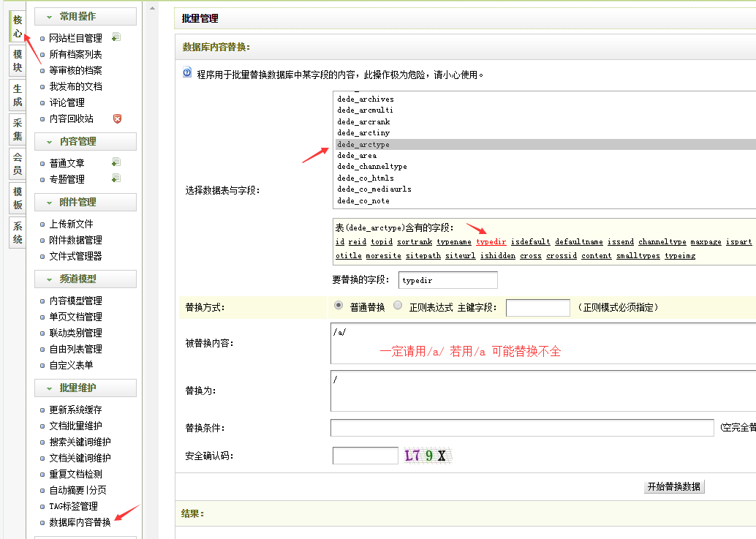This screenshot has width=756, height=539.
Task: Switch to the 模块 vertical tab
Action: 18,61
